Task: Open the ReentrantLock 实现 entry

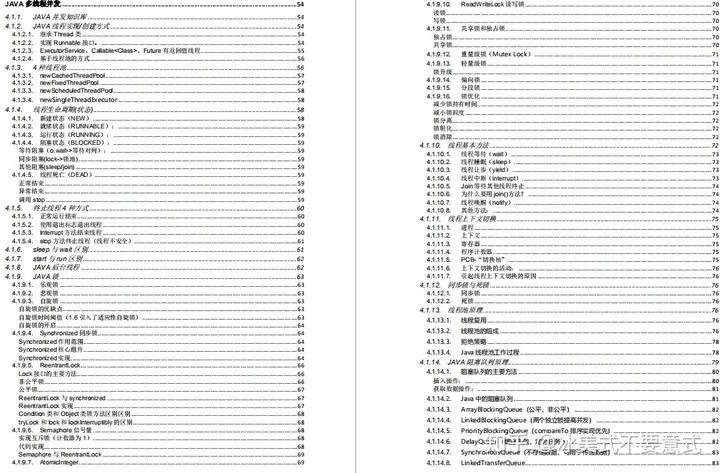Action: click(x=162, y=406)
